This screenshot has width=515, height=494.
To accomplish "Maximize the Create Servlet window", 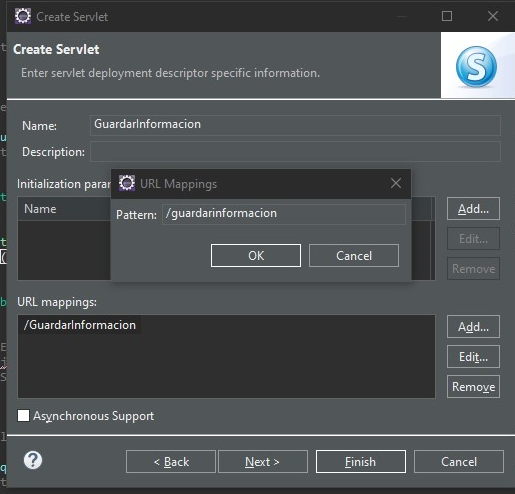I will 447,16.
